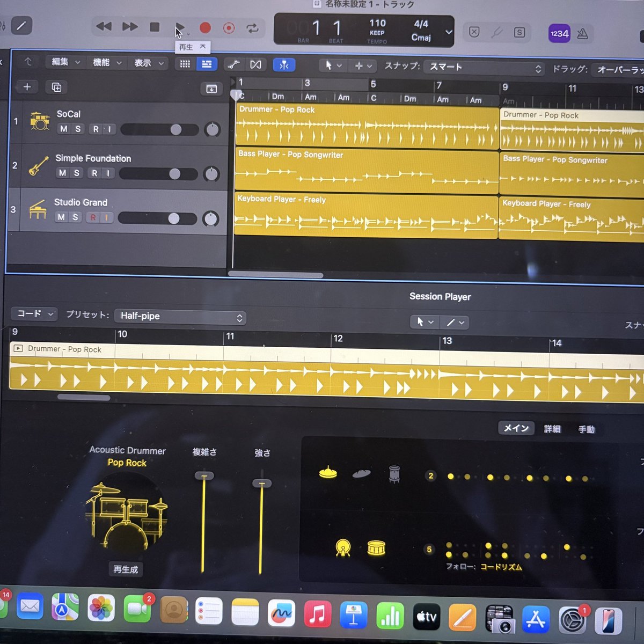
Task: Select the SoCal drum kit track icon
Action: click(x=40, y=121)
